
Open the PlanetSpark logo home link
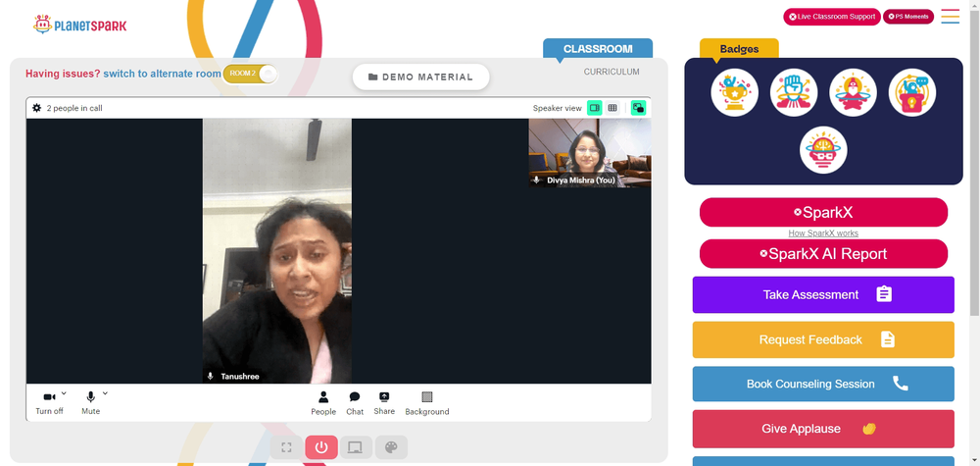80,26
